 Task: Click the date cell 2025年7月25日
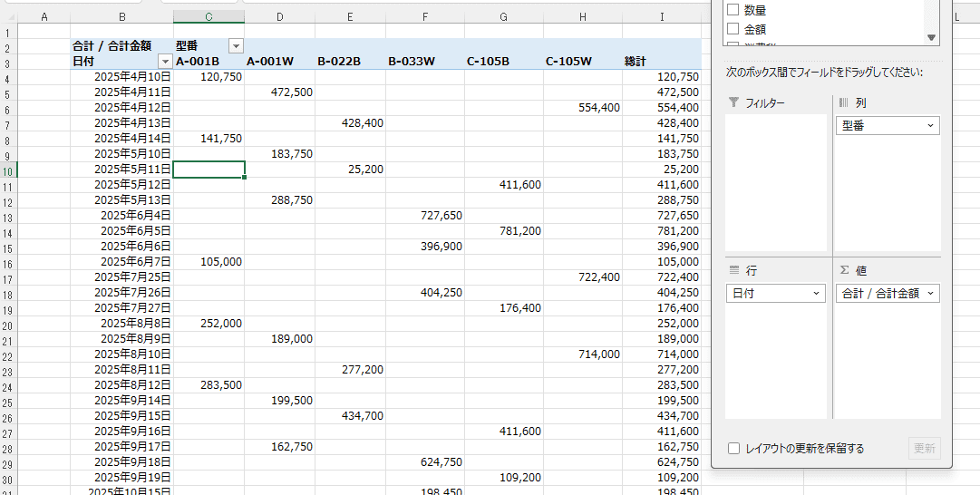tap(121, 277)
